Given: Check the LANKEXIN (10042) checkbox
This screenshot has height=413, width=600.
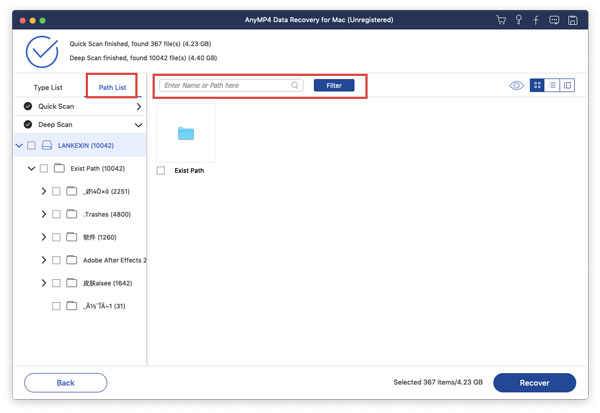Looking at the screenshot, I should click(31, 145).
